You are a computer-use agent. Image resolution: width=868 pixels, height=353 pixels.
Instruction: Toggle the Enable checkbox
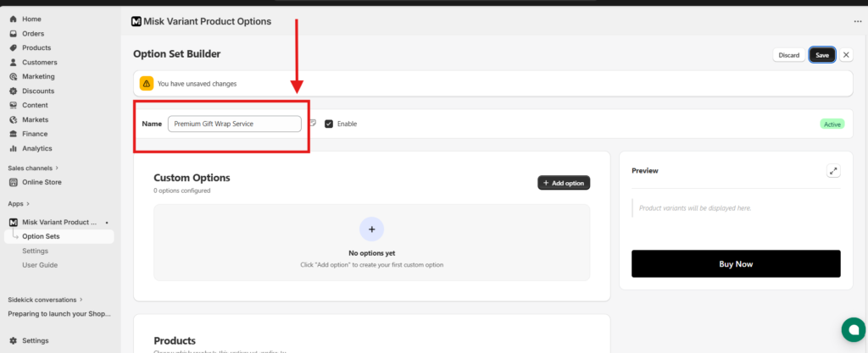(x=329, y=124)
